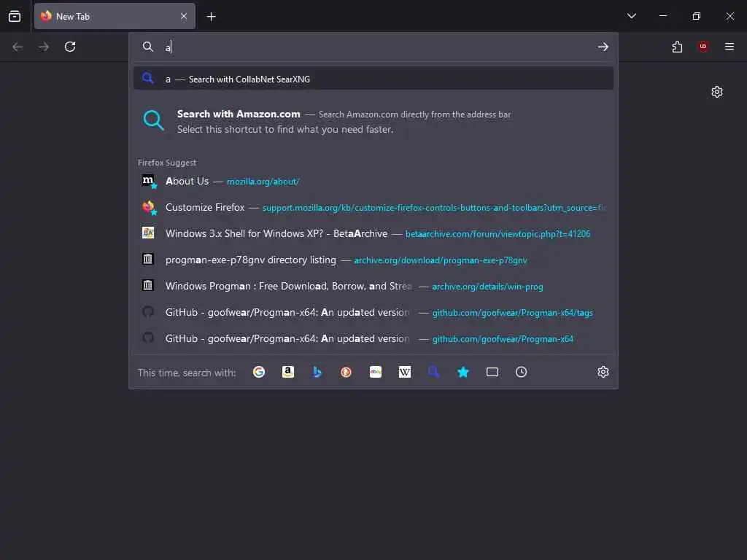747x560 pixels.
Task: Search this time with eBay
Action: pyautogui.click(x=376, y=372)
